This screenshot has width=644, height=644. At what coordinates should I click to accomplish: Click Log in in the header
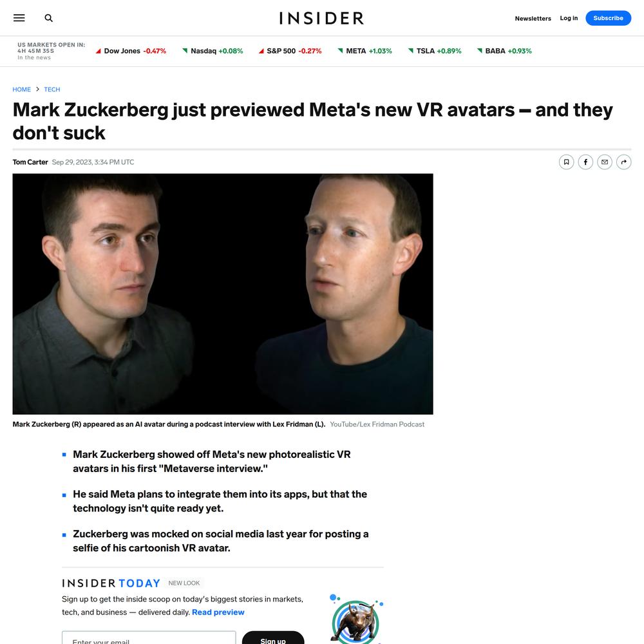pyautogui.click(x=569, y=18)
